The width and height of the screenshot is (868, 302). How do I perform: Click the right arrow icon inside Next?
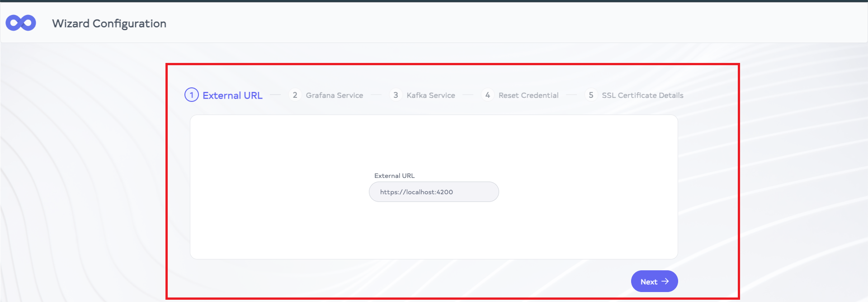pos(665,281)
